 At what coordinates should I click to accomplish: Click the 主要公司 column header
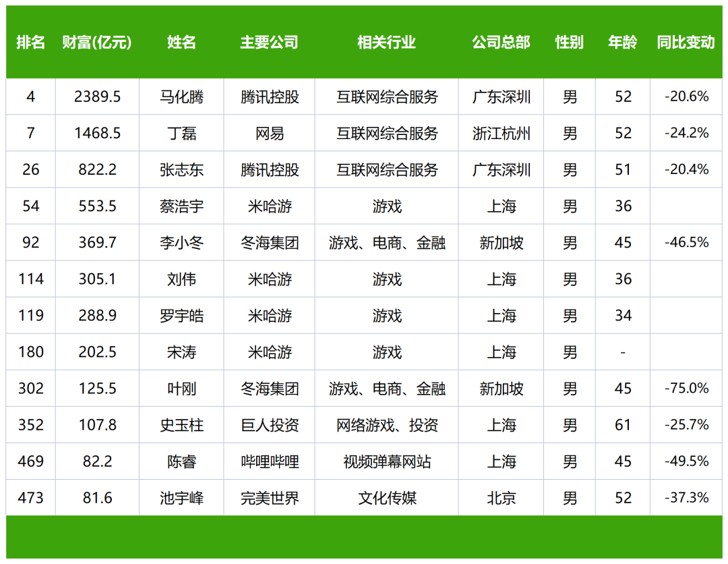tap(269, 43)
